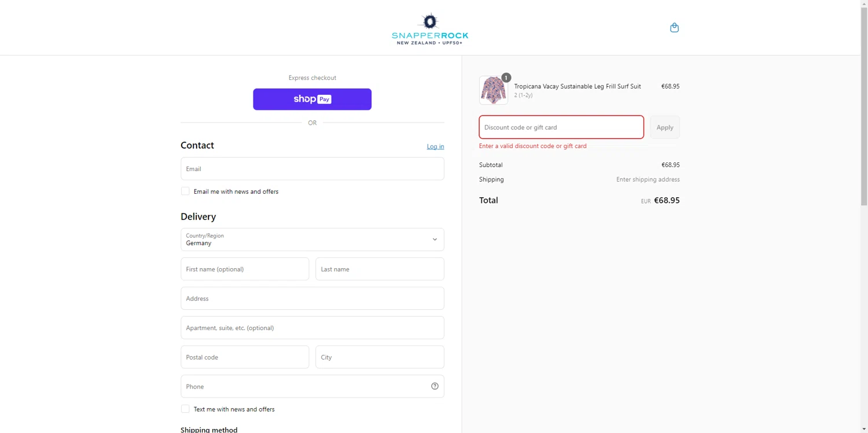
Task: Focus the Phone field
Action: [x=312, y=386]
